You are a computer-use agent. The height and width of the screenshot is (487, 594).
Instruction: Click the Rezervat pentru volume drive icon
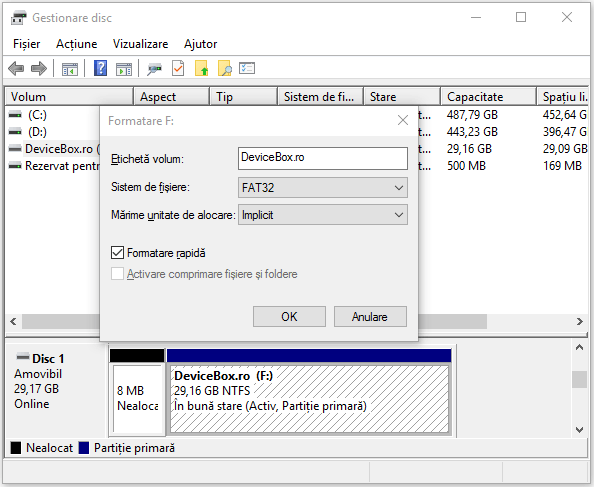(x=15, y=165)
